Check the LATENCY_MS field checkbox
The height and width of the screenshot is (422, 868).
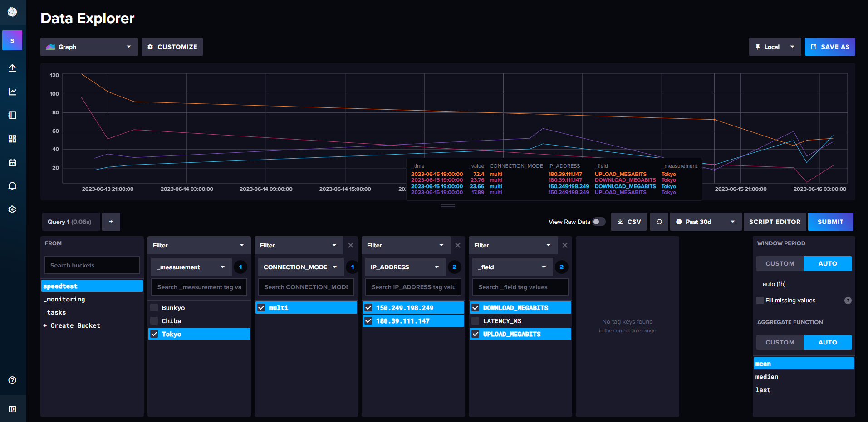(x=476, y=321)
